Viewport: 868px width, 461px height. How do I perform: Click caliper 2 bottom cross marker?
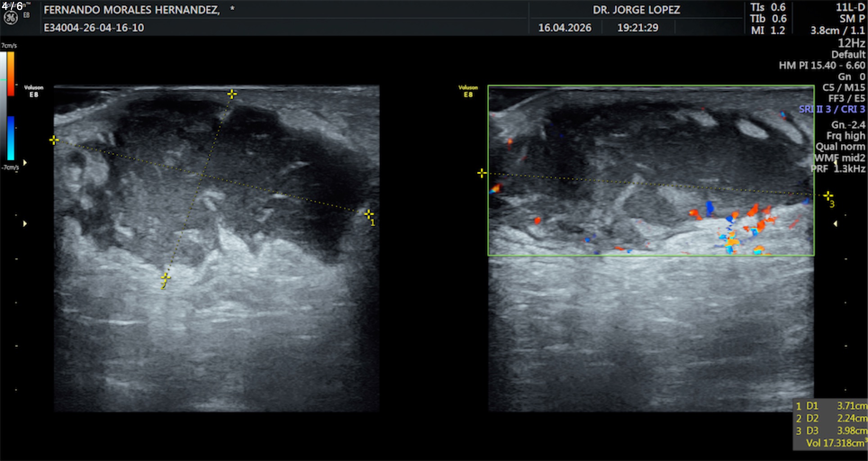[x=165, y=277]
